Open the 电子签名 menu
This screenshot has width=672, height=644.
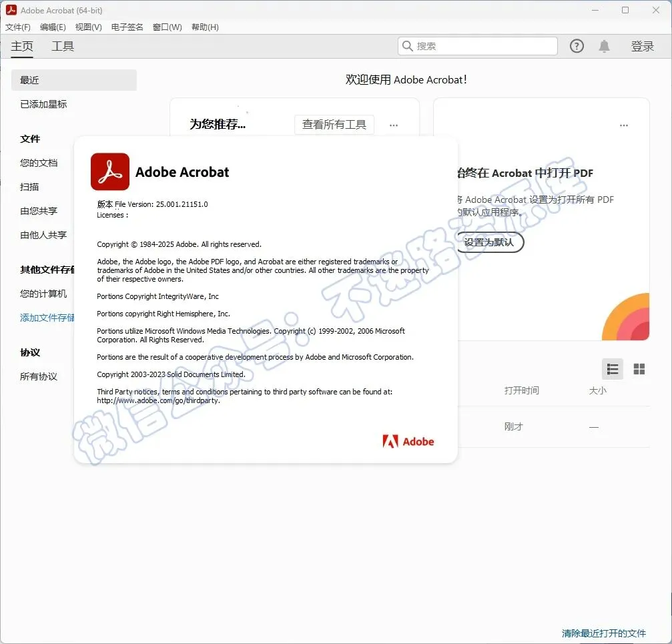click(127, 27)
